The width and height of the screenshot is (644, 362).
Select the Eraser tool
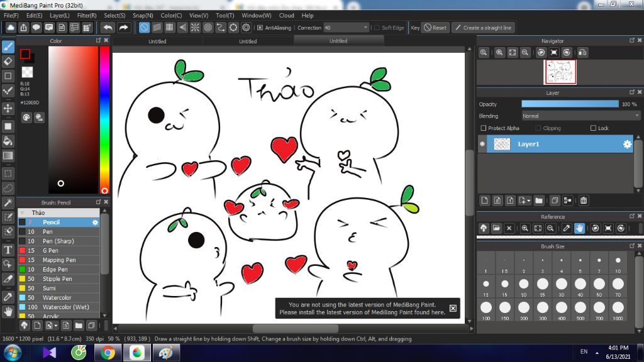(8, 61)
